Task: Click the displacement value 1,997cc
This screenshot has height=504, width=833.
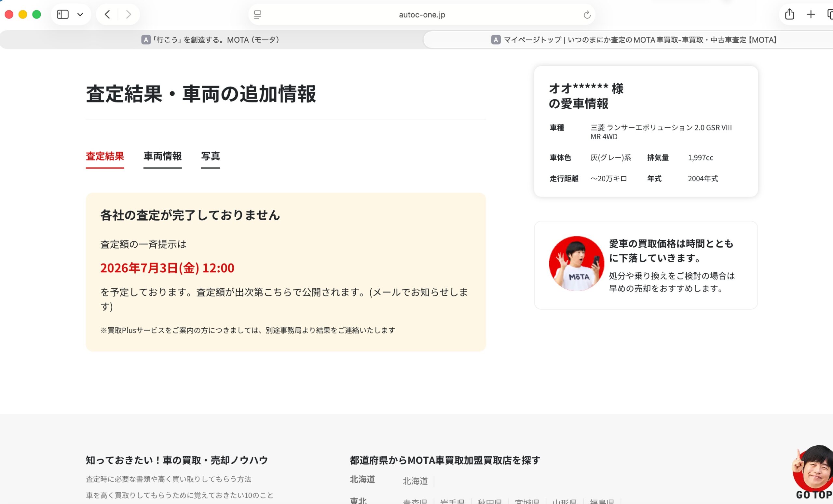Action: pyautogui.click(x=701, y=157)
